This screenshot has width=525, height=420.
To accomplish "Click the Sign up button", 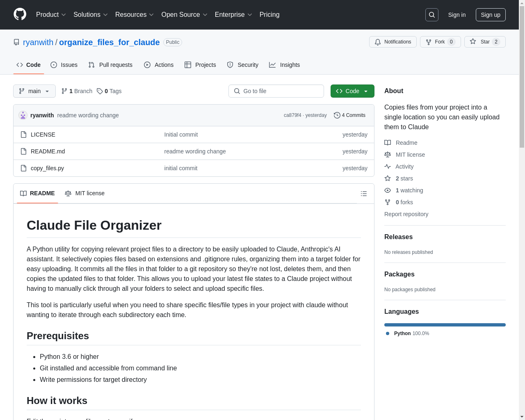I will (491, 15).
